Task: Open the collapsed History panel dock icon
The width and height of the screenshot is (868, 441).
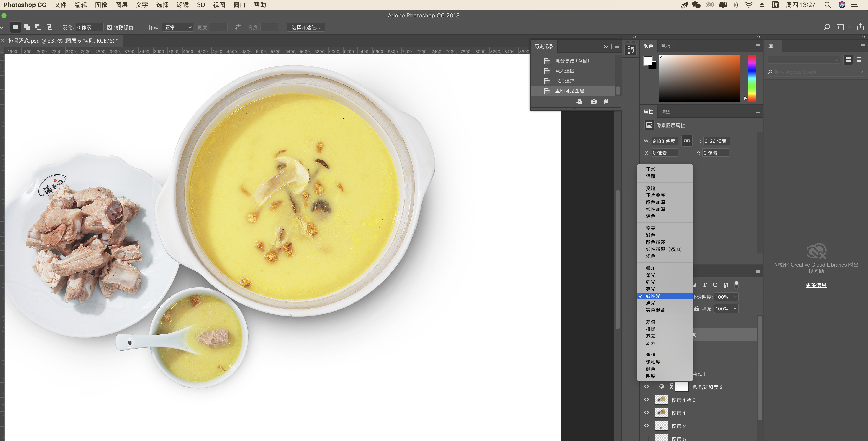Action: 631,50
